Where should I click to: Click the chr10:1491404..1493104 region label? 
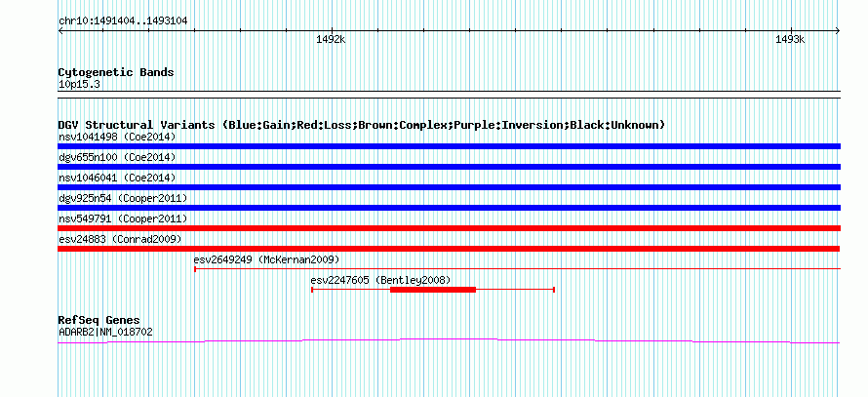click(123, 21)
